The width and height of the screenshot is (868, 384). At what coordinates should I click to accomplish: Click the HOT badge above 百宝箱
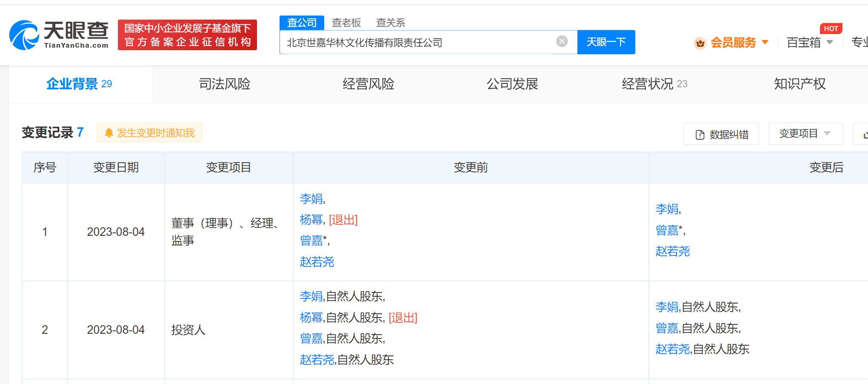(831, 29)
